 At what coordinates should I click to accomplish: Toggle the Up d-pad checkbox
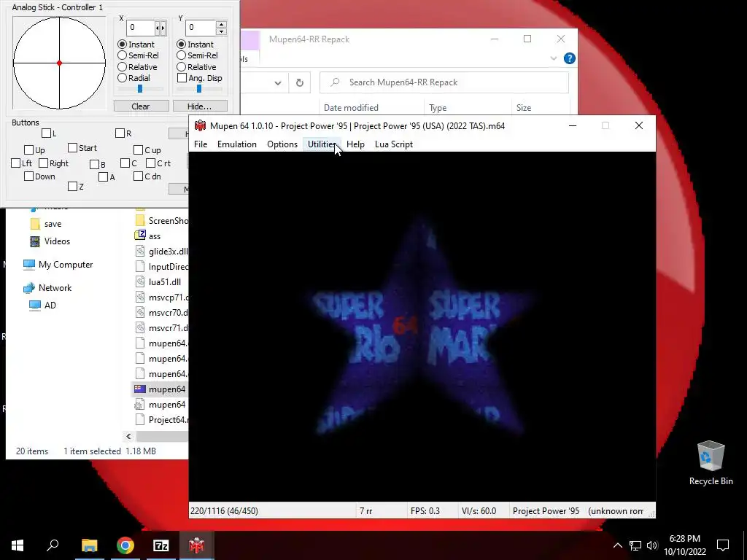(28, 150)
